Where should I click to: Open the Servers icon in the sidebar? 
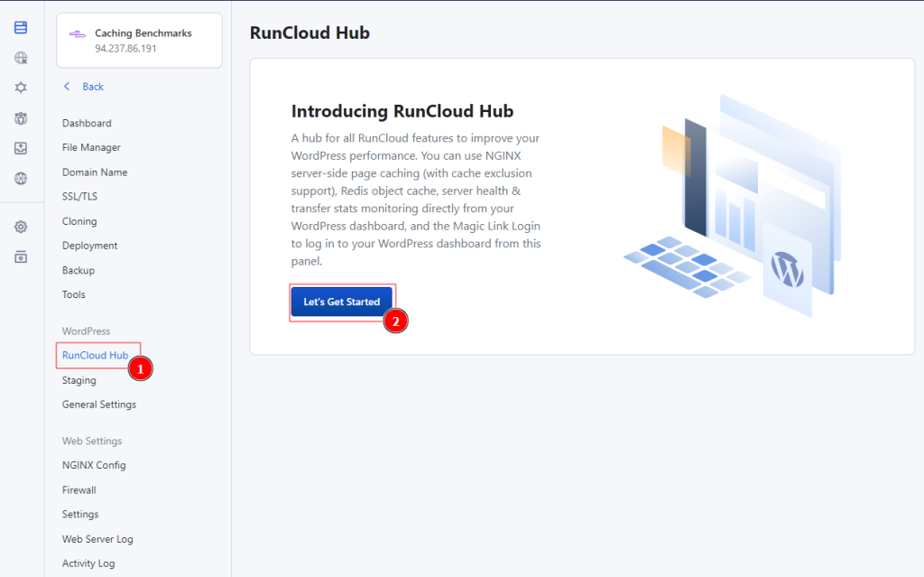tap(21, 28)
